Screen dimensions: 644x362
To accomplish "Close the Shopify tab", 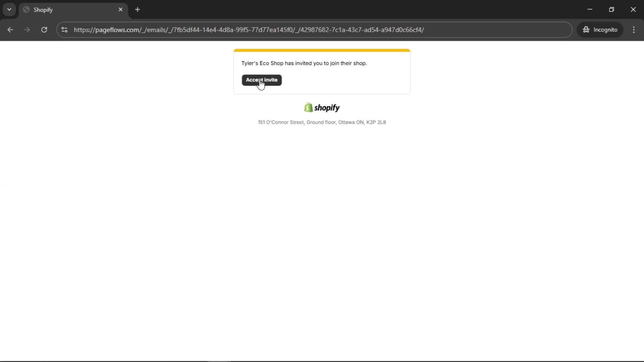I will coord(120,10).
